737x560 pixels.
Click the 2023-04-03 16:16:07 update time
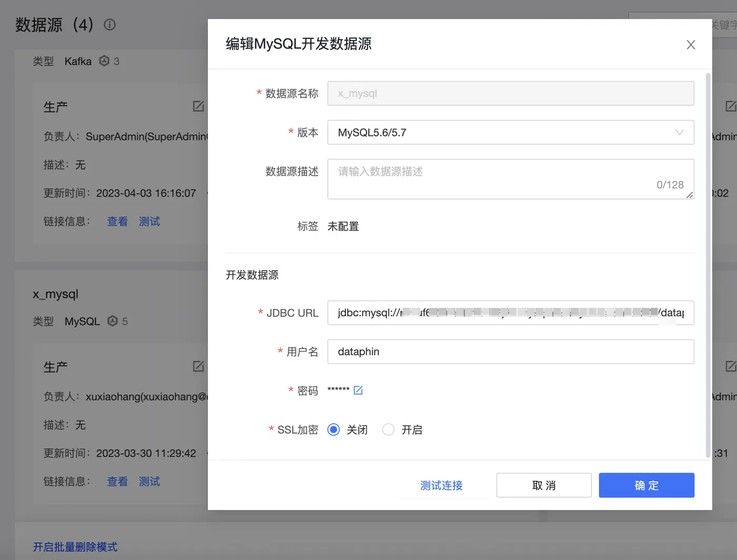click(x=146, y=193)
